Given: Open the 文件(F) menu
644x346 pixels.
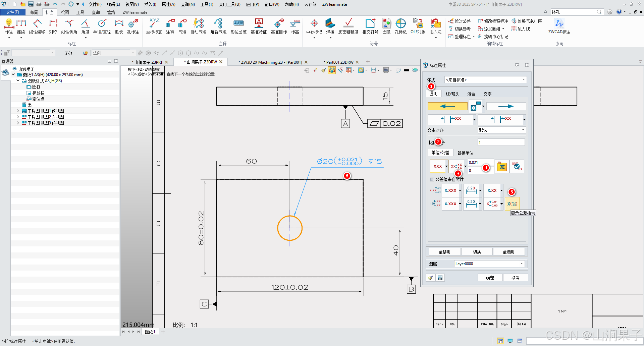Looking at the screenshot, I should pos(95,4).
